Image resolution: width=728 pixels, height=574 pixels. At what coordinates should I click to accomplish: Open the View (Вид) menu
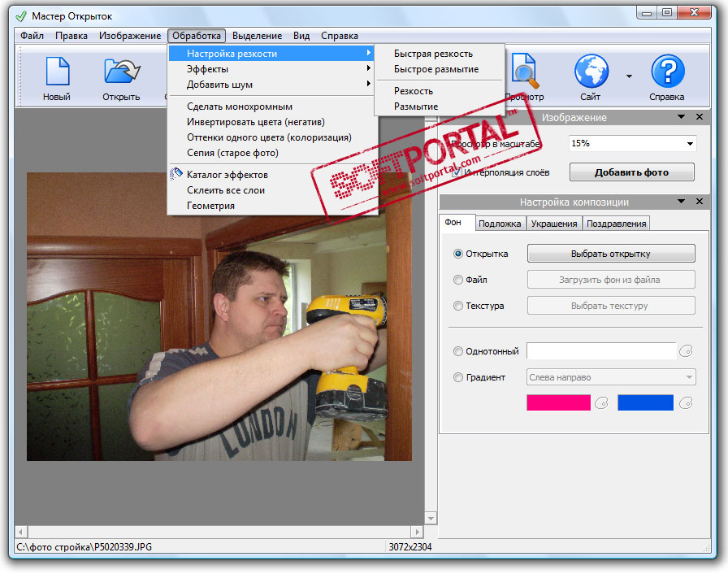(x=301, y=36)
